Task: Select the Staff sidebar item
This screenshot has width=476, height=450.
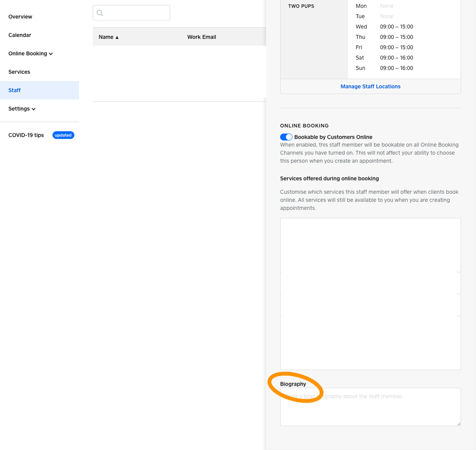Action: (14, 91)
